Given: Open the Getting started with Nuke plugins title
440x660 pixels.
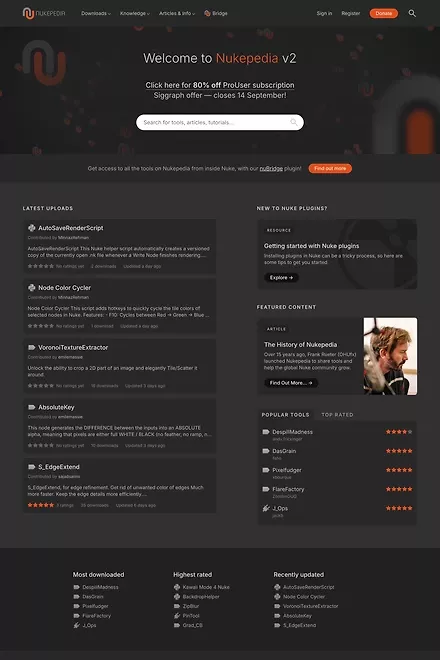Looking at the screenshot, I should click(312, 246).
